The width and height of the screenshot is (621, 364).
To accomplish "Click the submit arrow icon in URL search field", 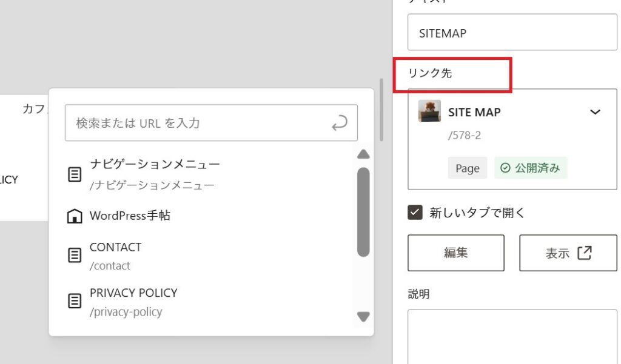I will pos(340,123).
